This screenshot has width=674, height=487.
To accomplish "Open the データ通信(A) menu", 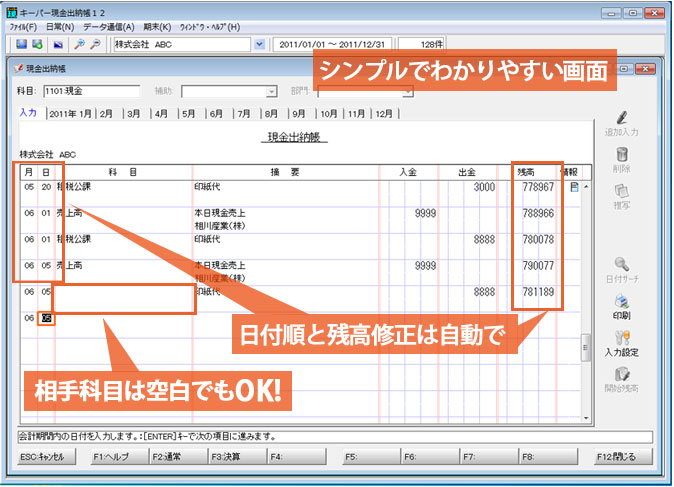I will 109,27.
